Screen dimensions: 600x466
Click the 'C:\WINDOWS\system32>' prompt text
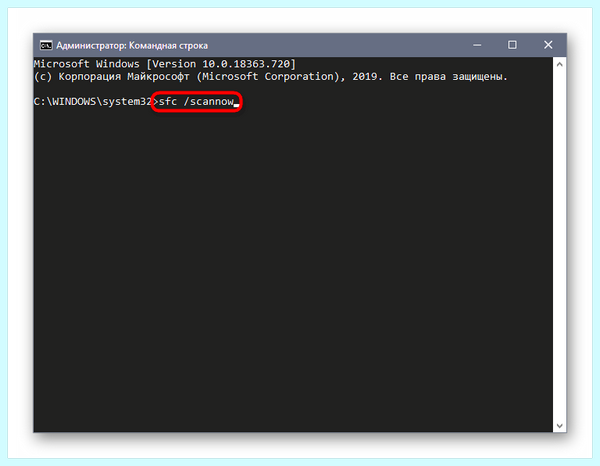[96, 101]
